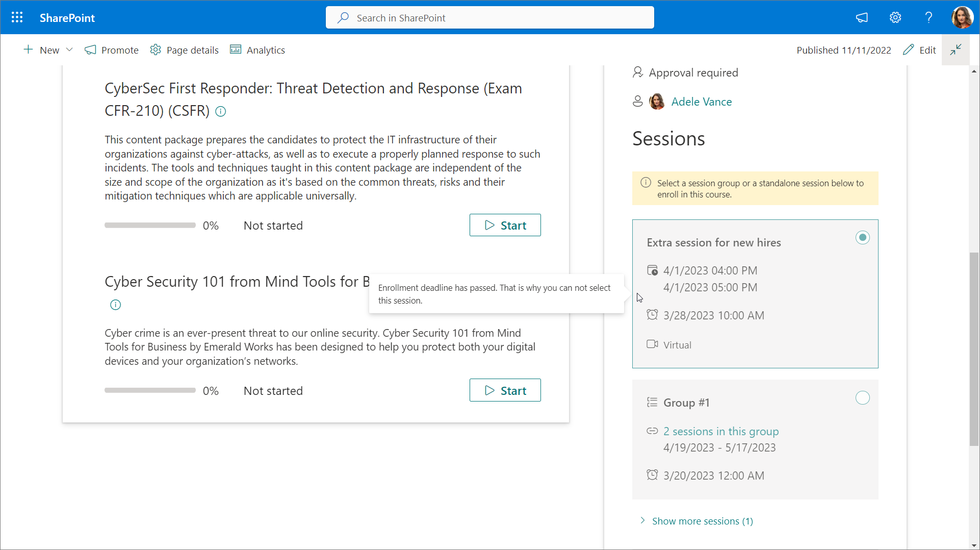Select the Group #1 session radio button
Image resolution: width=980 pixels, height=550 pixels.
pyautogui.click(x=862, y=398)
